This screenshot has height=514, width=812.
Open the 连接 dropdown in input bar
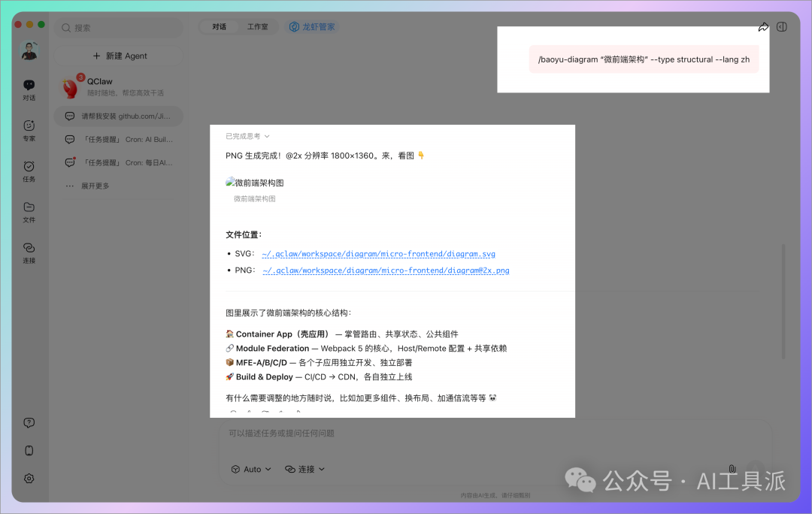pyautogui.click(x=305, y=469)
